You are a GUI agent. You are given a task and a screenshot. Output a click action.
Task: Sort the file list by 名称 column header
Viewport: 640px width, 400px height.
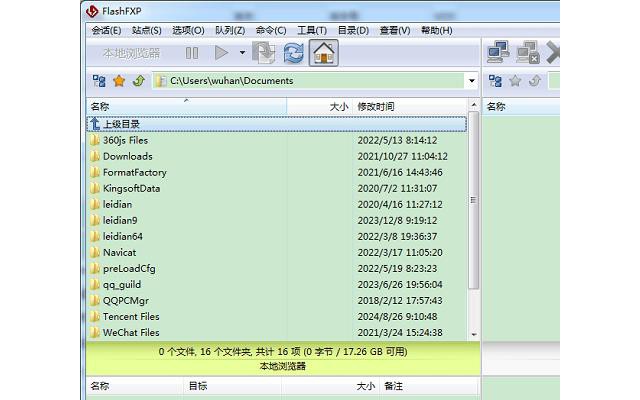coord(186,107)
